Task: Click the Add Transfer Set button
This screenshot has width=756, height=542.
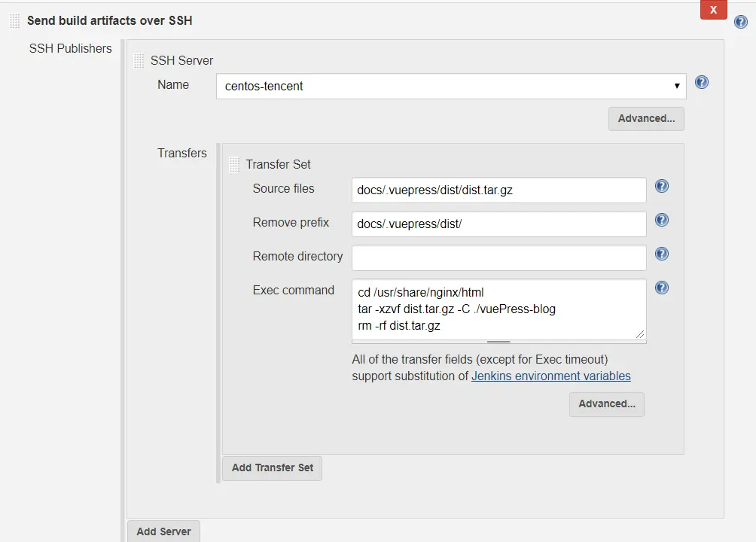Action: pos(272,467)
